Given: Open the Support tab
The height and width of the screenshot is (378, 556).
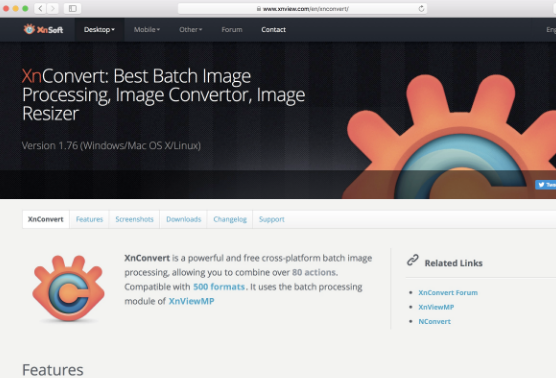Looking at the screenshot, I should [x=272, y=219].
